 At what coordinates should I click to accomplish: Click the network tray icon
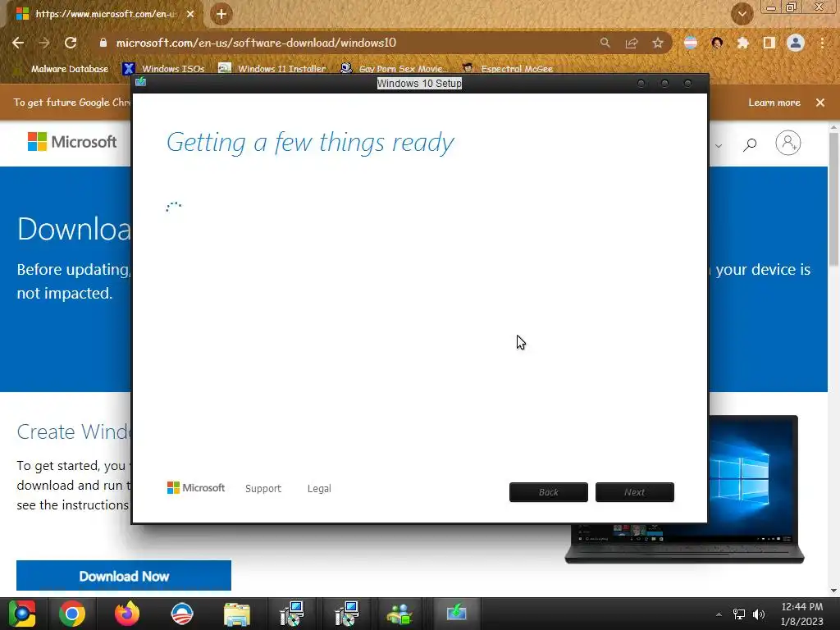(739, 614)
